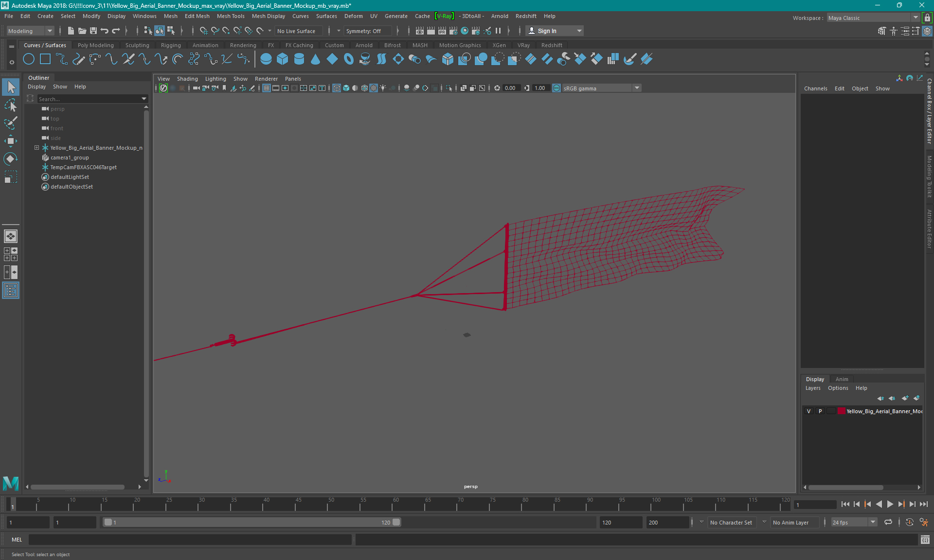934x560 pixels.
Task: Create a NURBS sphere from the shelf
Action: (266, 59)
